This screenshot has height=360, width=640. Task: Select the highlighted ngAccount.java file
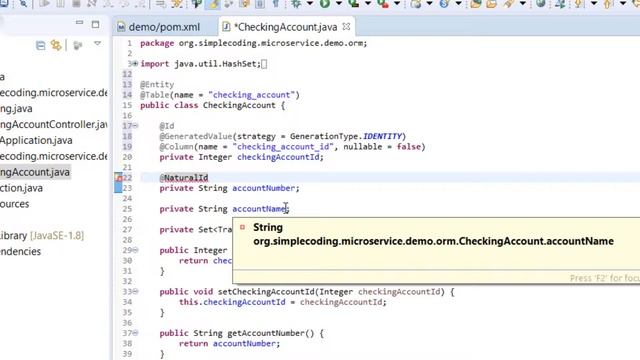coord(35,172)
